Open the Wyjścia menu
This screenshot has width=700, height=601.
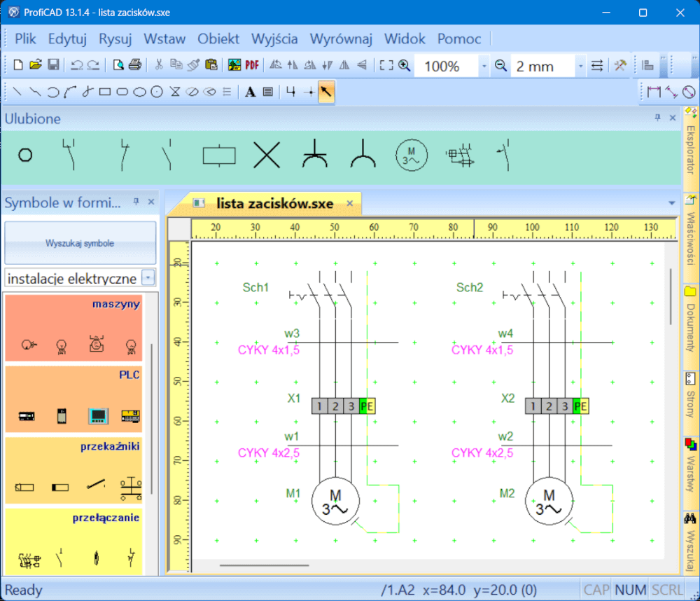coord(274,39)
